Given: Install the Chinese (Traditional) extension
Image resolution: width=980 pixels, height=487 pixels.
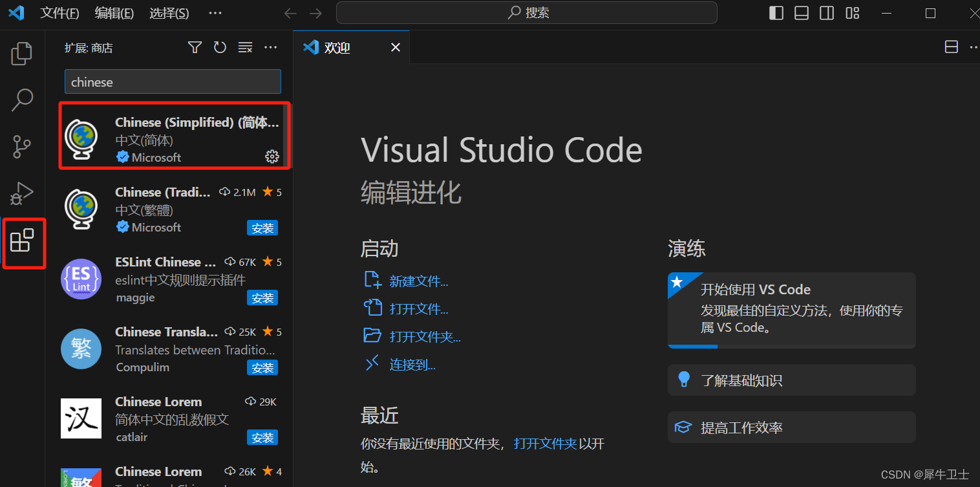Looking at the screenshot, I should [x=262, y=228].
